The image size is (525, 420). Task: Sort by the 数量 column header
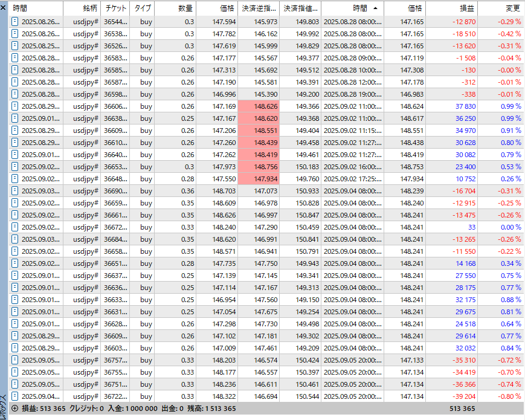click(x=175, y=8)
